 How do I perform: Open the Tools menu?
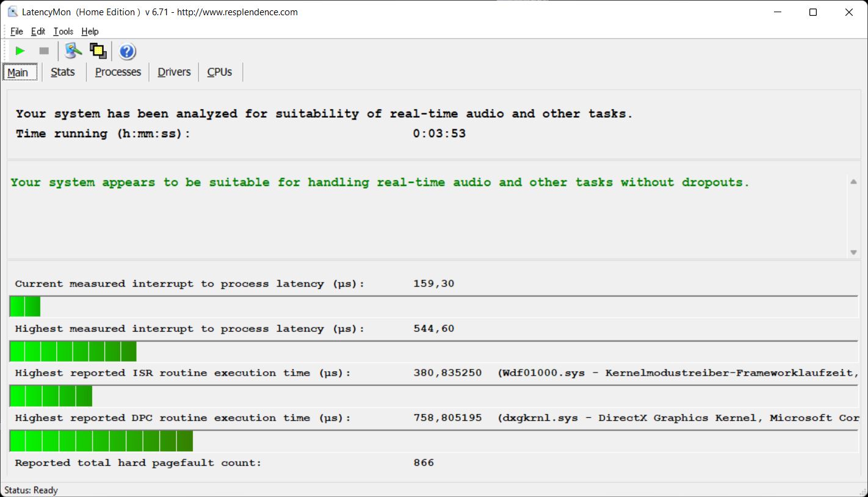[x=63, y=32]
